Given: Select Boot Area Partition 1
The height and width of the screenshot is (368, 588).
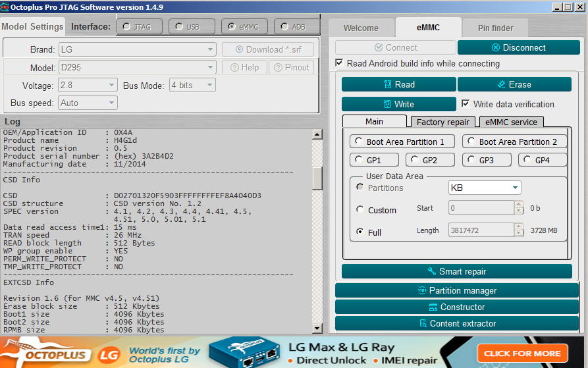Looking at the screenshot, I should (402, 142).
